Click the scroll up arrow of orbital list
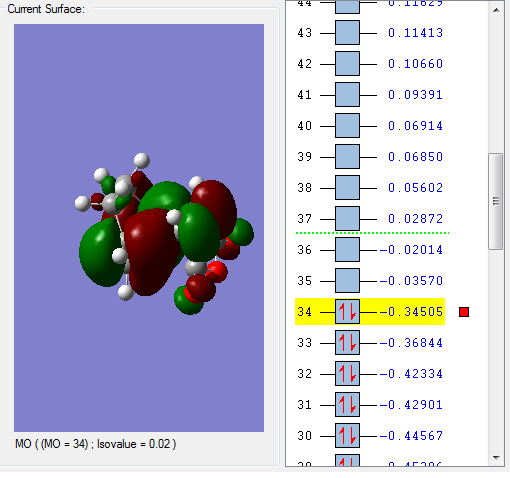Screen dimensions: 510x478 tap(496, 10)
